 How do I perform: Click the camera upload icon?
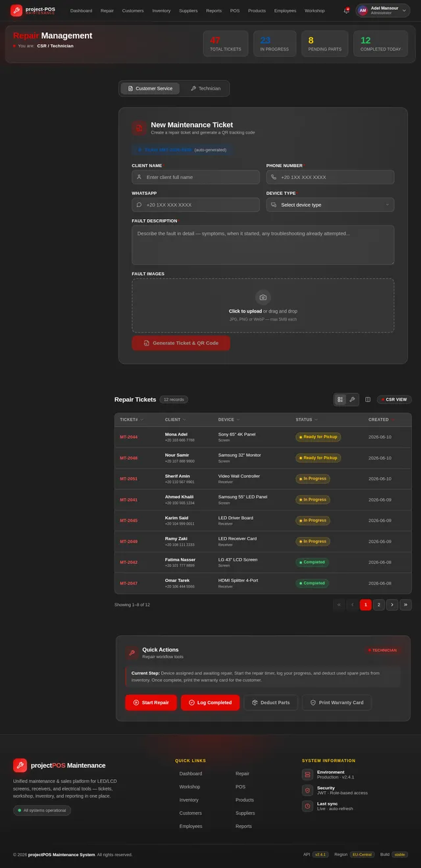(x=263, y=297)
